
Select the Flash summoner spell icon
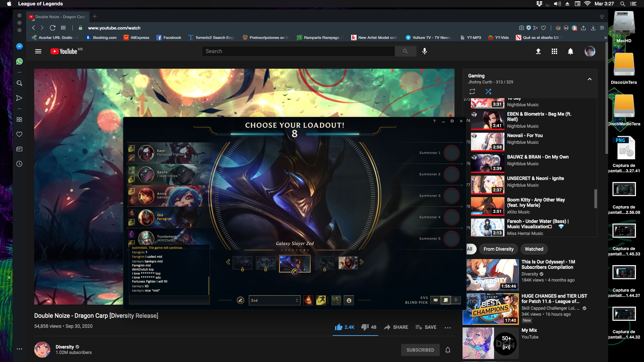point(321,300)
